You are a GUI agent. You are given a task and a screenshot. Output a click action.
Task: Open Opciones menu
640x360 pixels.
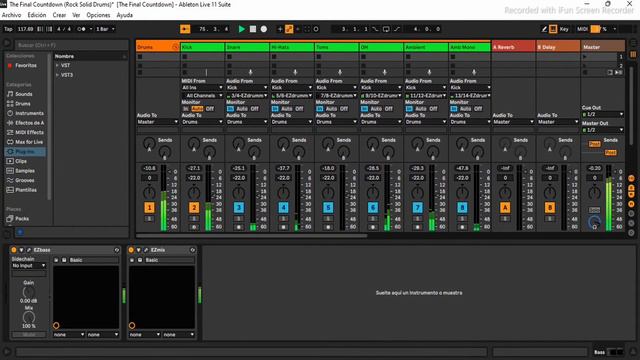[98, 15]
